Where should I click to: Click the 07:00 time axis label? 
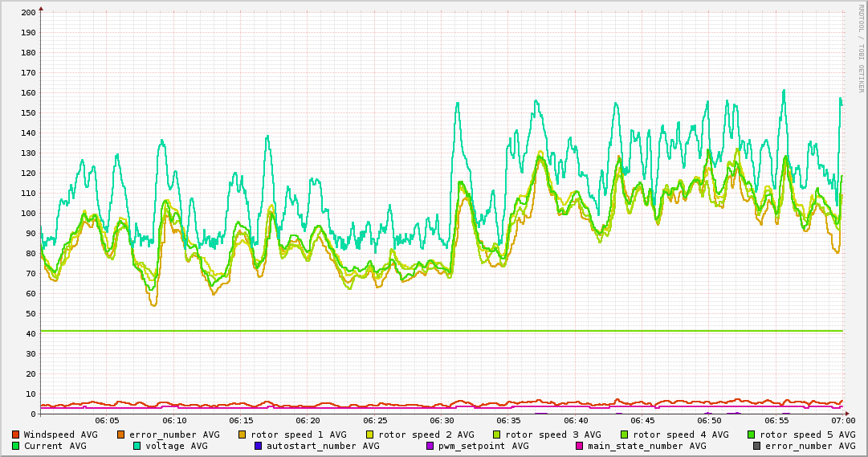[x=843, y=421]
